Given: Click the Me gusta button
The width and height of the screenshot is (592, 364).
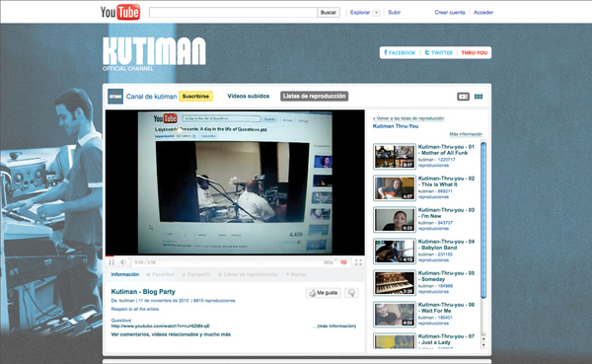Looking at the screenshot, I should [324, 293].
